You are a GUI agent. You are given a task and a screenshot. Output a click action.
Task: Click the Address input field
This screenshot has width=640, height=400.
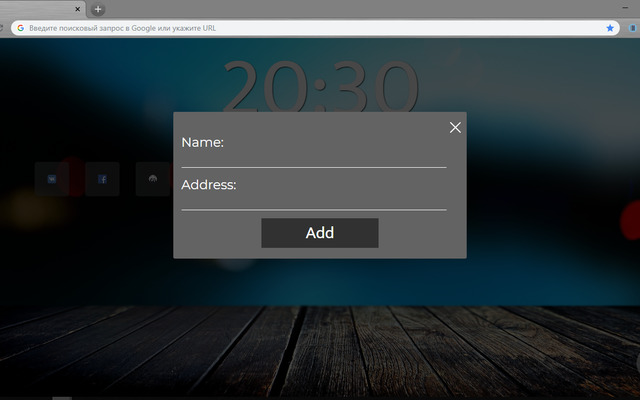(x=313, y=202)
